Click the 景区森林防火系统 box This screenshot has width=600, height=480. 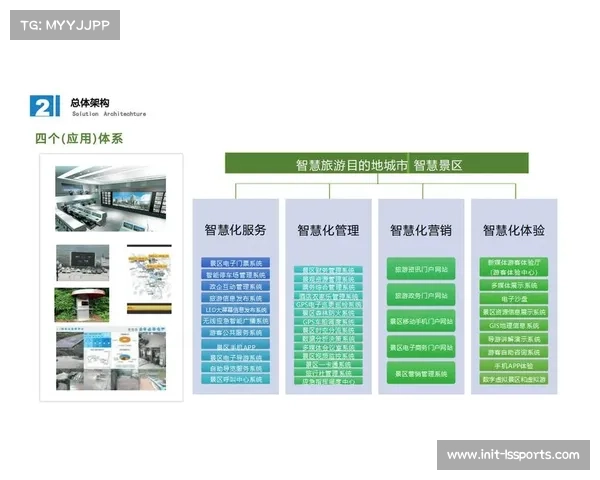click(328, 313)
